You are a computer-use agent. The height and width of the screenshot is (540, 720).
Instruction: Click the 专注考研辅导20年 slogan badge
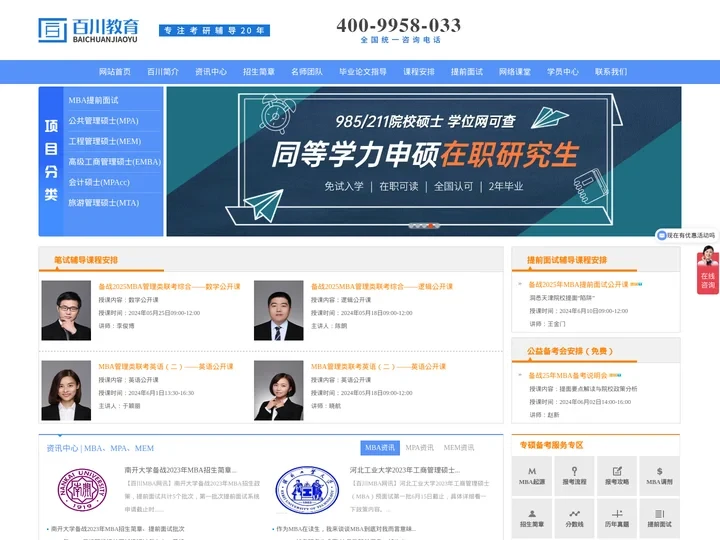(x=214, y=30)
